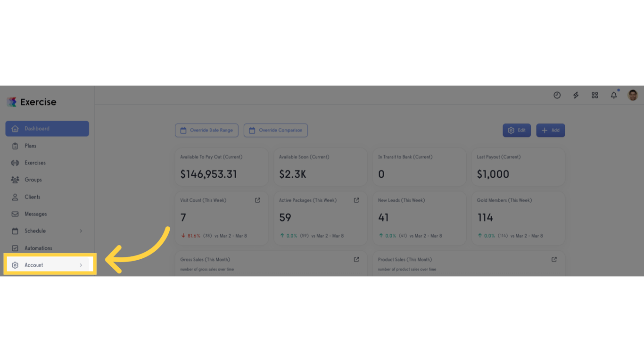Open the notifications bell
The image size is (644, 362).
coord(614,95)
